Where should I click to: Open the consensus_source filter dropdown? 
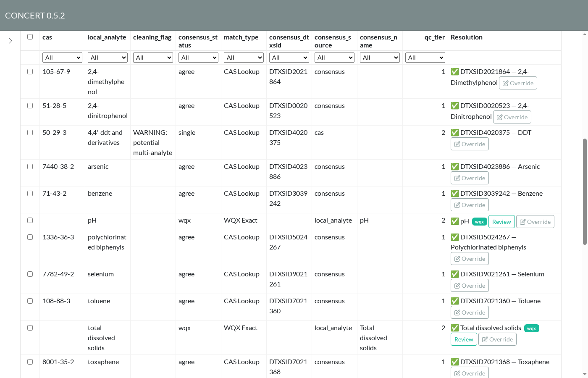[334, 58]
